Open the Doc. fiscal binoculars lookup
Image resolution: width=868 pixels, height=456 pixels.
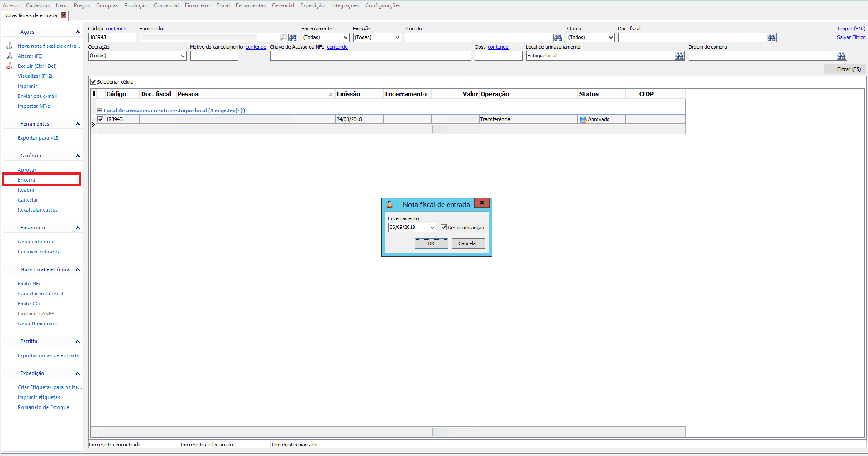pyautogui.click(x=771, y=38)
